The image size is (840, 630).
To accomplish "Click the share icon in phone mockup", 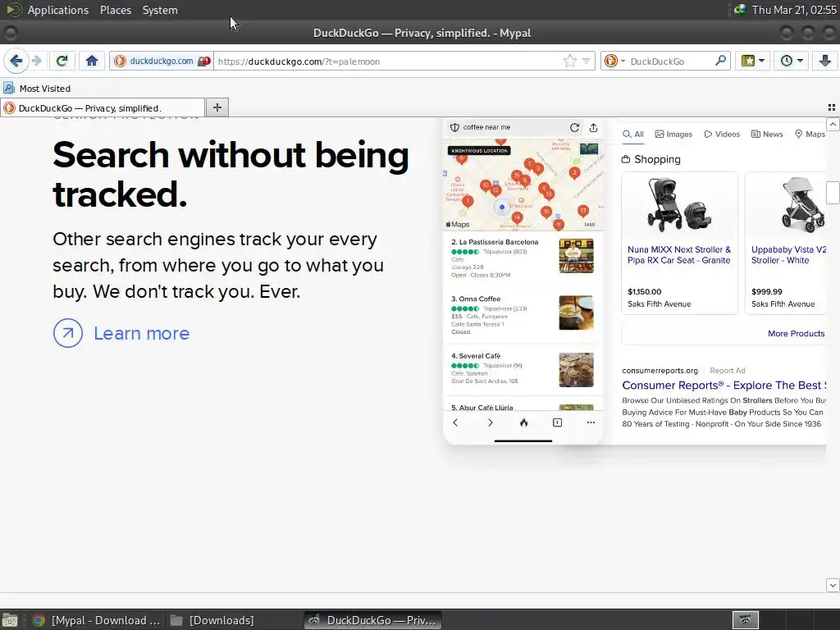I will click(x=593, y=127).
